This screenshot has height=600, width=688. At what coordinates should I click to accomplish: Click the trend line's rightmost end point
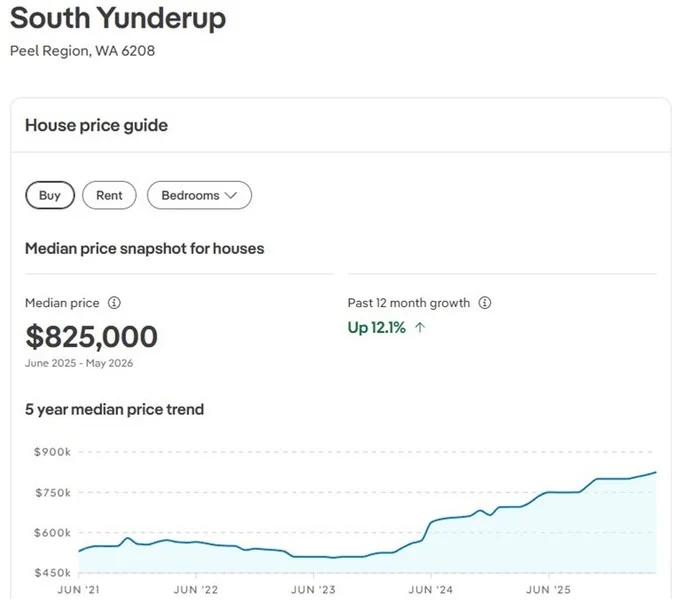pyautogui.click(x=656, y=472)
